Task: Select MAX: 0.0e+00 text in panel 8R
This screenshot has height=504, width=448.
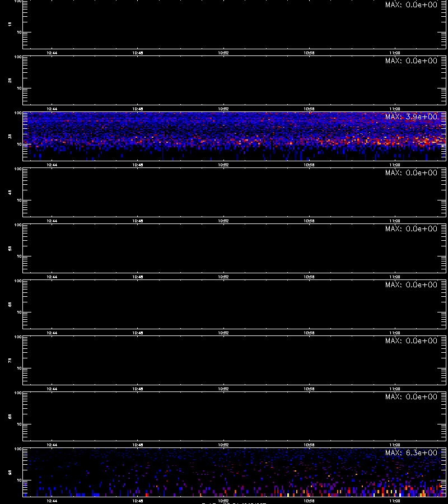Action: (x=412, y=396)
